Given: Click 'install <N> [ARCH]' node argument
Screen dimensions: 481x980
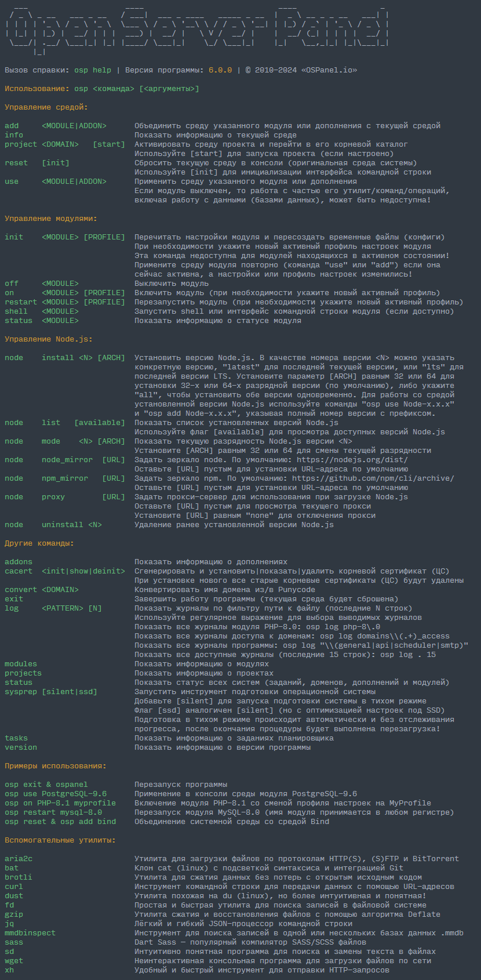Looking at the screenshot, I should click(83, 358).
